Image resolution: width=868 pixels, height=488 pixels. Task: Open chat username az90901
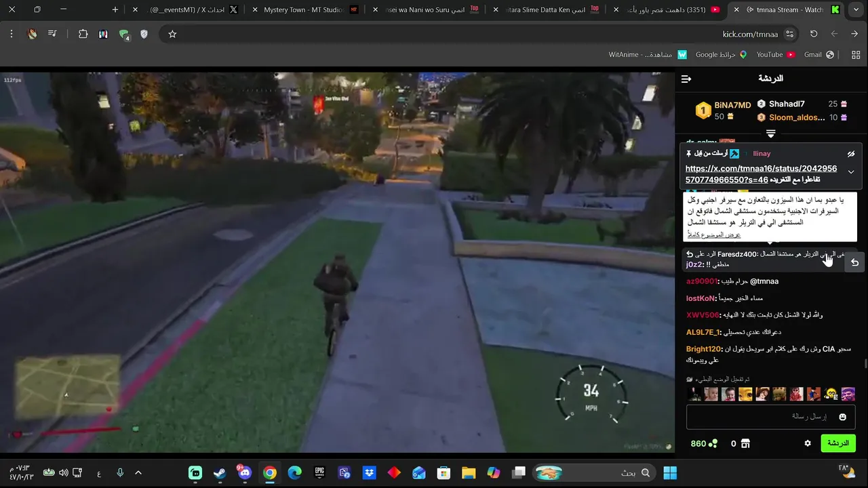[x=701, y=281]
